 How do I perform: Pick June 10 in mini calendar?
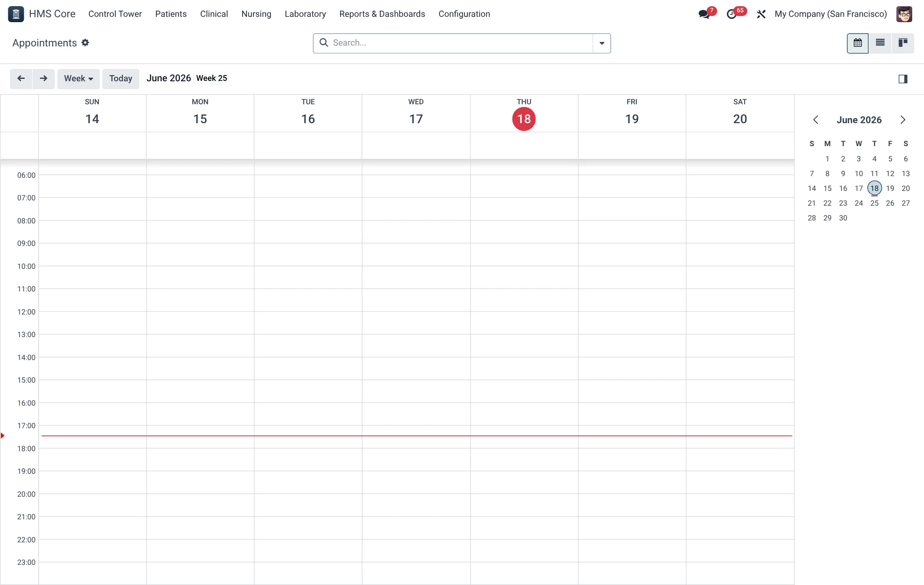(x=859, y=174)
